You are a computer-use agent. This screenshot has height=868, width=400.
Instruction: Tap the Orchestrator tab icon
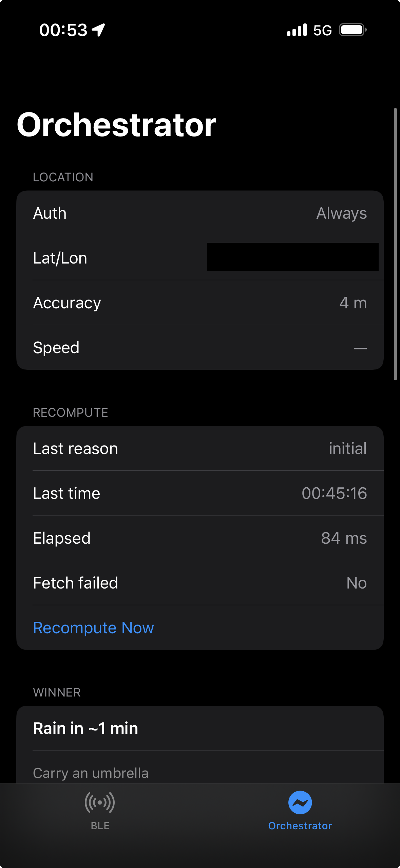[300, 802]
